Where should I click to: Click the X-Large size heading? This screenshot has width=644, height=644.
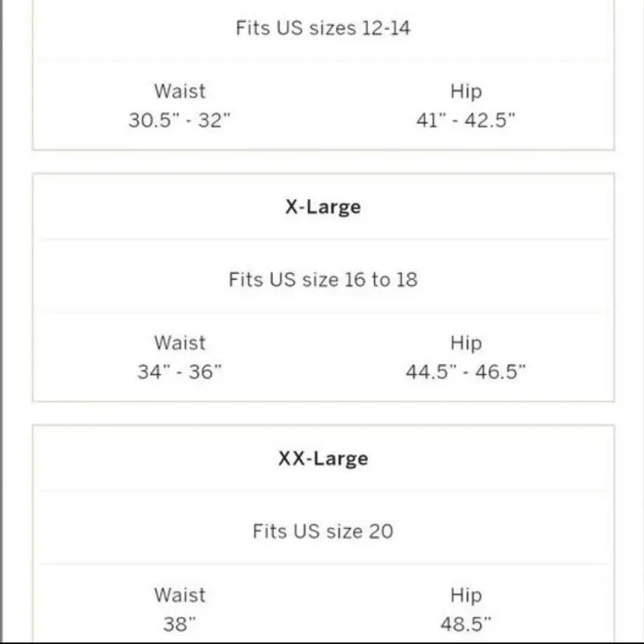322,207
